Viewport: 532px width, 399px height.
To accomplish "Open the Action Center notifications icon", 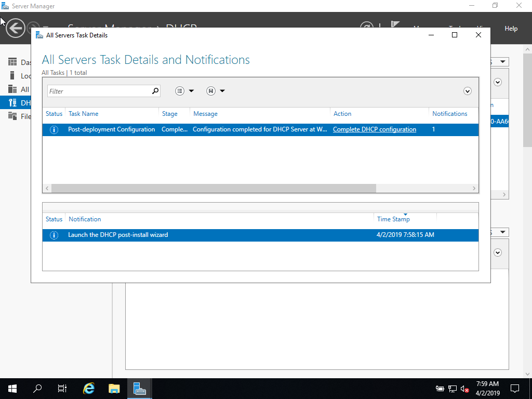I will tap(515, 389).
